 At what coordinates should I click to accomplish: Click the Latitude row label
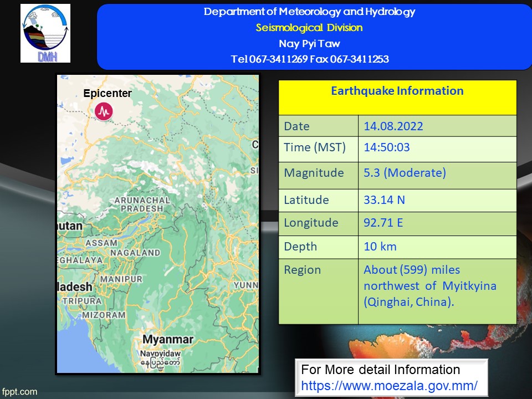pyautogui.click(x=306, y=200)
